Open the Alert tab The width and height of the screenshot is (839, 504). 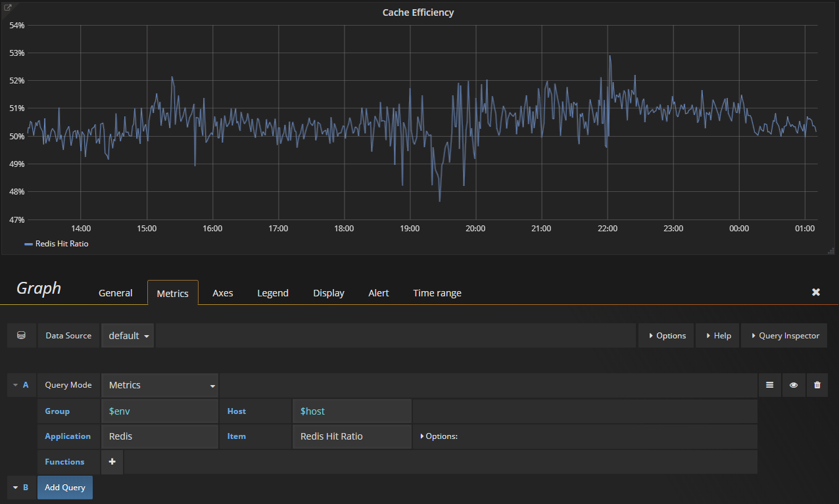coord(378,293)
